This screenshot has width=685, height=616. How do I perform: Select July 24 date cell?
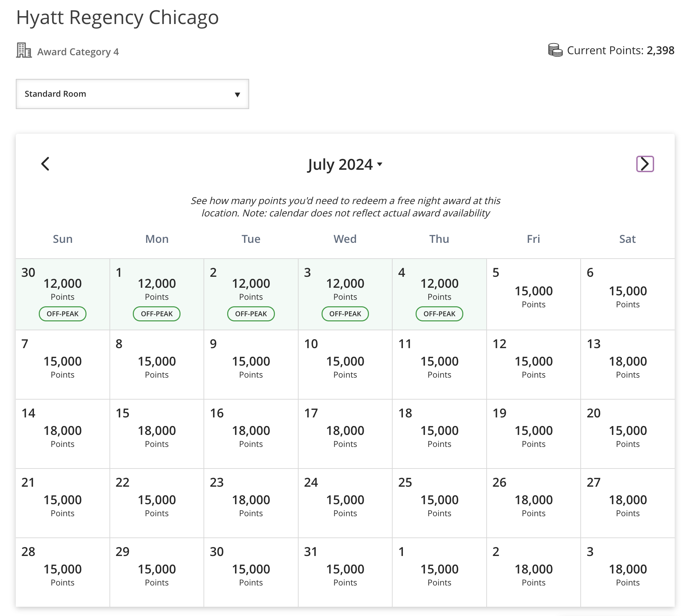(x=345, y=503)
